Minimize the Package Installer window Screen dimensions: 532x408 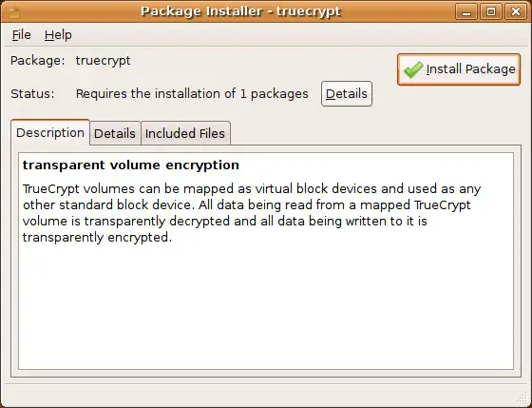tap(466, 12)
